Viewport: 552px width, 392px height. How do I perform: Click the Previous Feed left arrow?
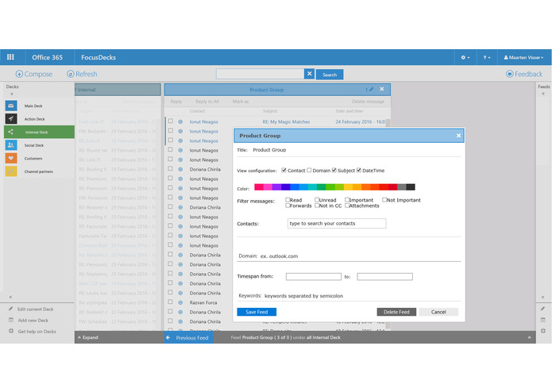click(x=168, y=337)
